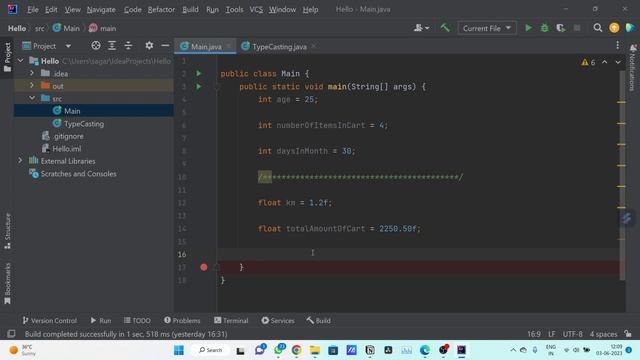Toggle read-only lock icon in status bar
640x360 pixels.
pyautogui.click(x=628, y=334)
